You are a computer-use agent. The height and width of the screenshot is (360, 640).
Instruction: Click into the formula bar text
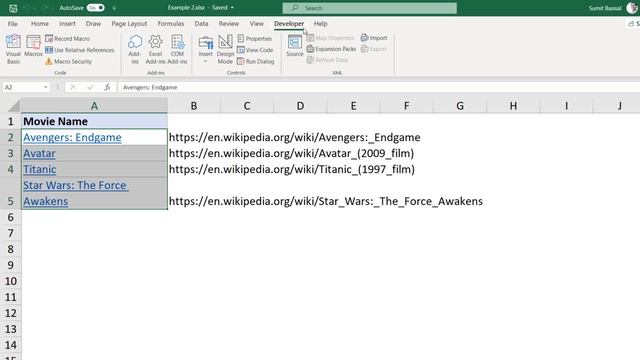[x=379, y=87]
